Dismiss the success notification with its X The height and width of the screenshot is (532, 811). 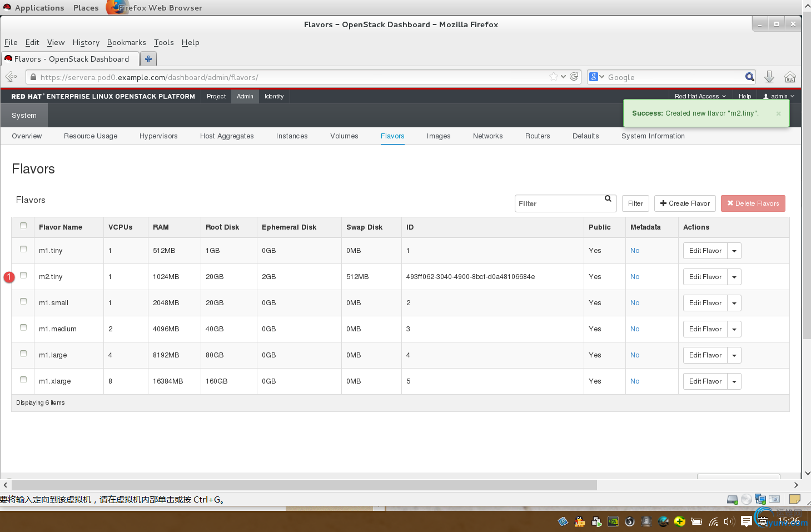[x=778, y=113]
